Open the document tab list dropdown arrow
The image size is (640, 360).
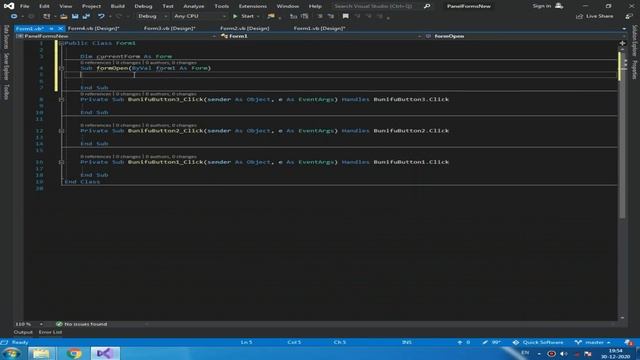pos(624,29)
